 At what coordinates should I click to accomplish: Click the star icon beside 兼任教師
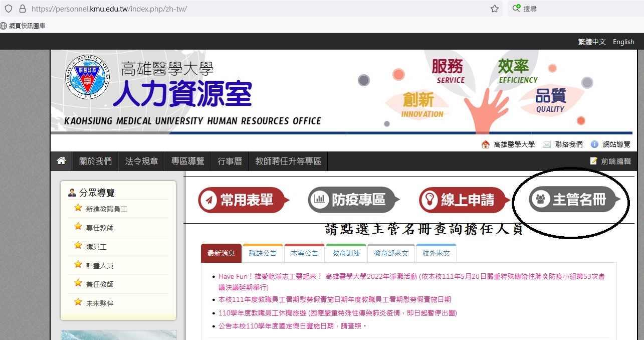coord(78,283)
